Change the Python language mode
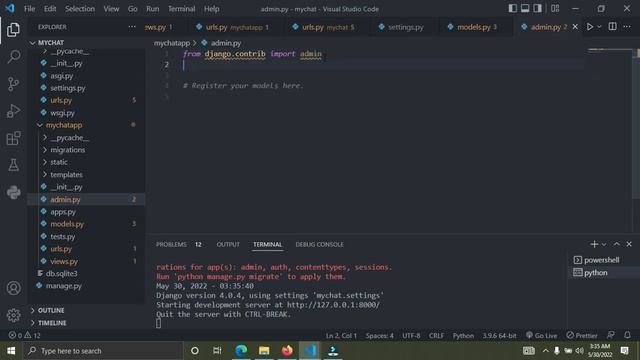 463,335
